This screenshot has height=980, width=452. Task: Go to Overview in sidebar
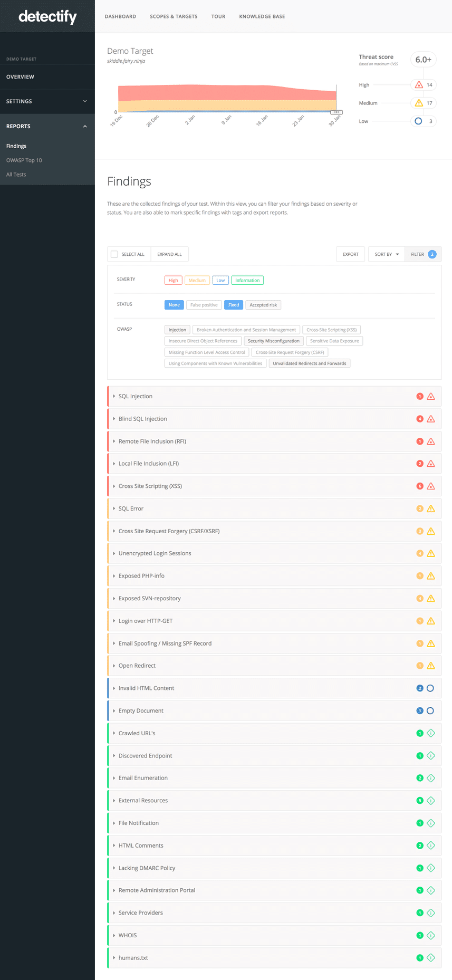[x=20, y=77]
